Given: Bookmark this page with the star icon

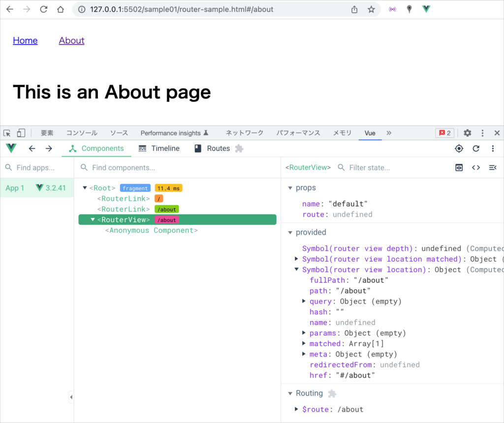Looking at the screenshot, I should click(x=371, y=9).
